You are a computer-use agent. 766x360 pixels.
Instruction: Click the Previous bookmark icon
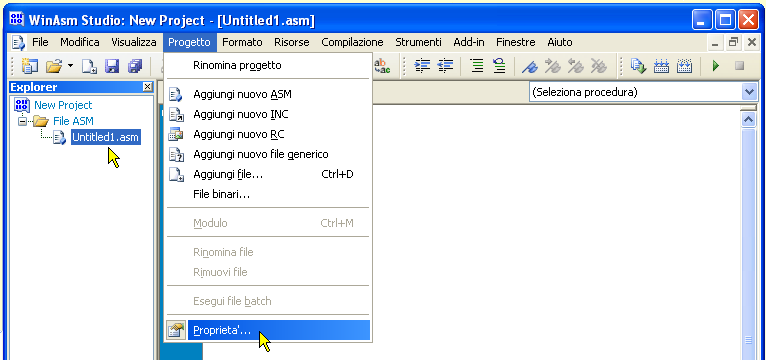[x=575, y=65]
